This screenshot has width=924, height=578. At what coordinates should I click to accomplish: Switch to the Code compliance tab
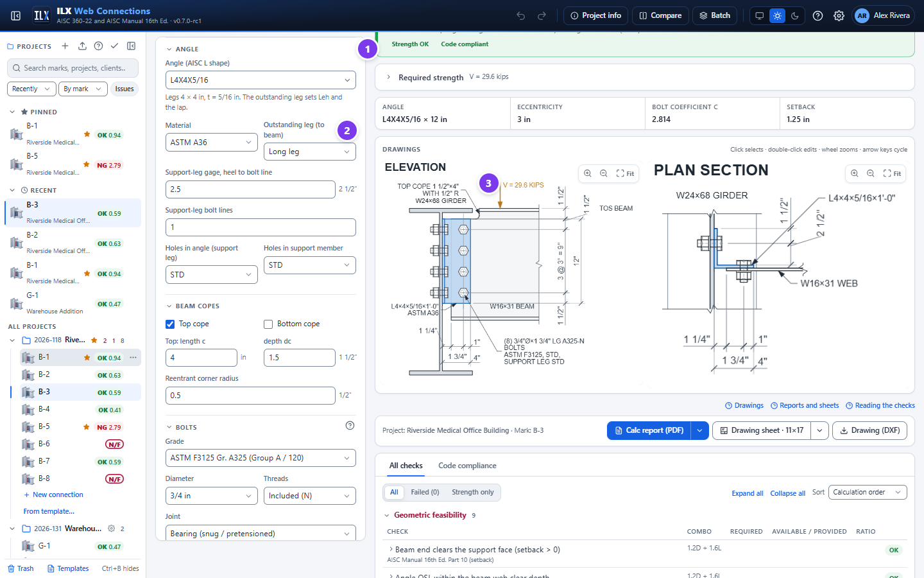pyautogui.click(x=467, y=466)
